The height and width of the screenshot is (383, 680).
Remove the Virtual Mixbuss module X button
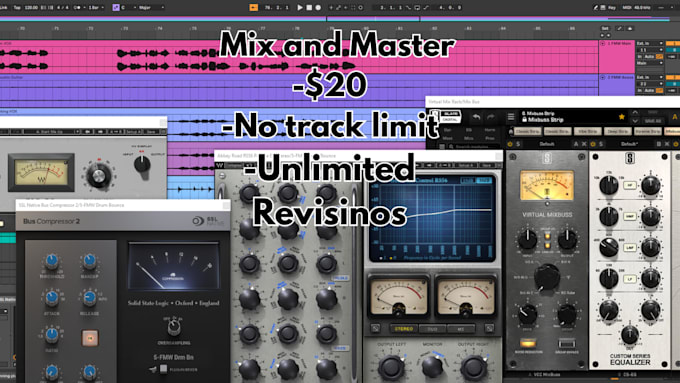pyautogui.click(x=584, y=144)
